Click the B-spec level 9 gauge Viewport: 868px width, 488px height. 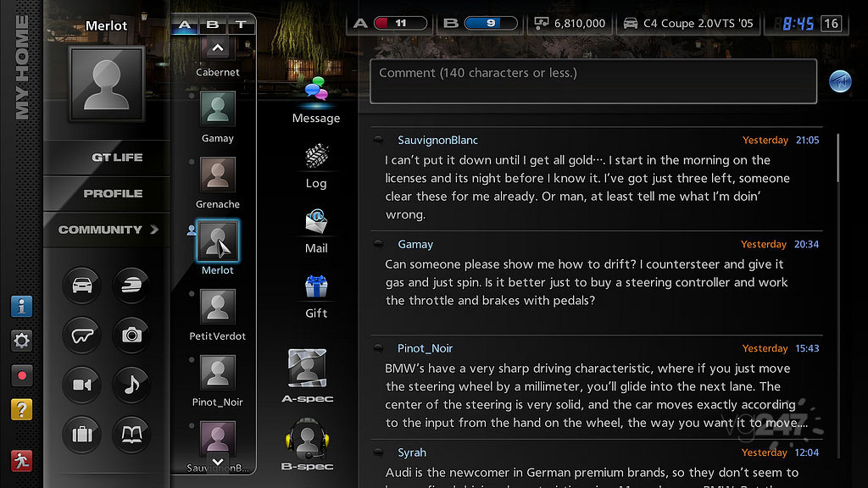point(491,23)
